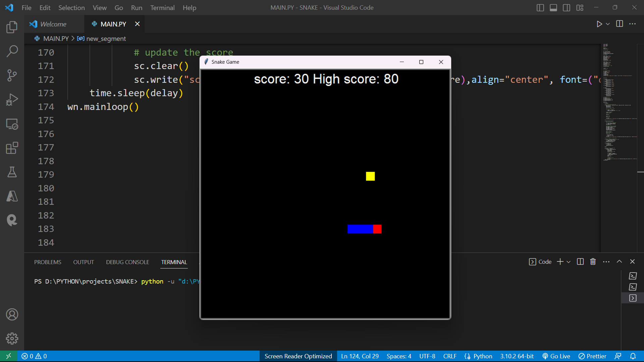Click the Prettier status bar button
644x362 pixels.
click(592, 356)
